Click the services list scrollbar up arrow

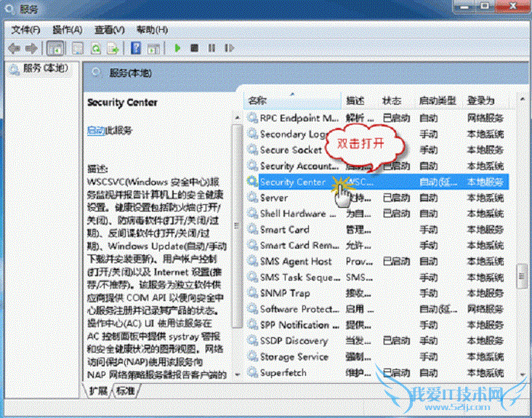(522, 99)
